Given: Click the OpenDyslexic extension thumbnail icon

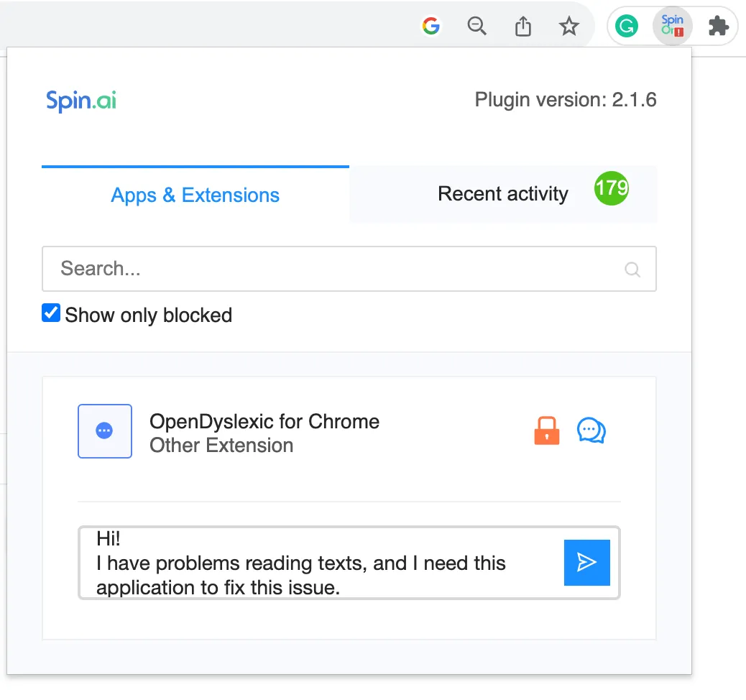Looking at the screenshot, I should pos(105,431).
